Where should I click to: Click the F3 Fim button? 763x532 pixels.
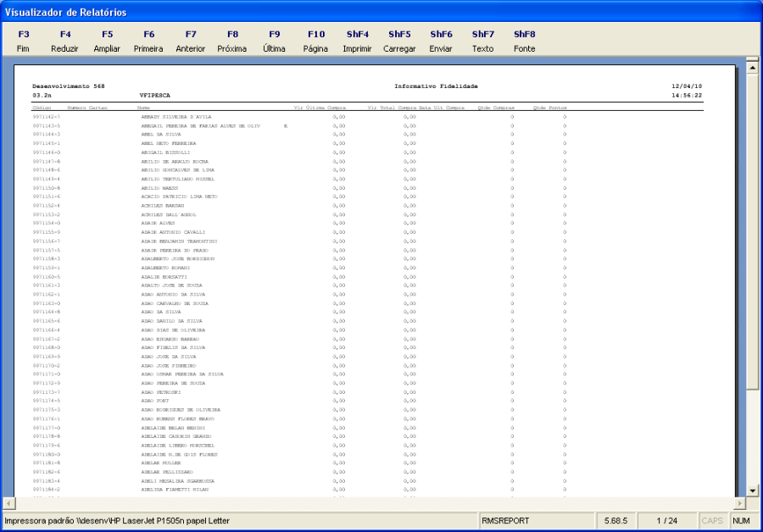click(23, 42)
